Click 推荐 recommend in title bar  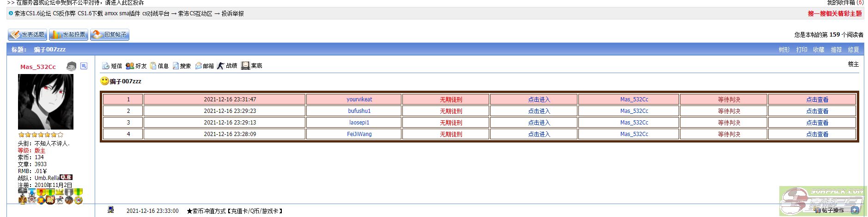[836, 50]
